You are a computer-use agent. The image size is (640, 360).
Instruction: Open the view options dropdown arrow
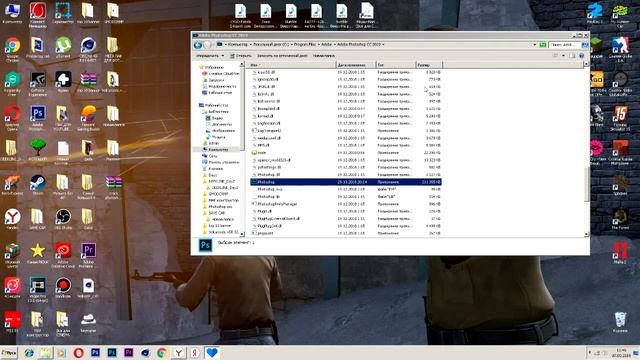(x=563, y=56)
